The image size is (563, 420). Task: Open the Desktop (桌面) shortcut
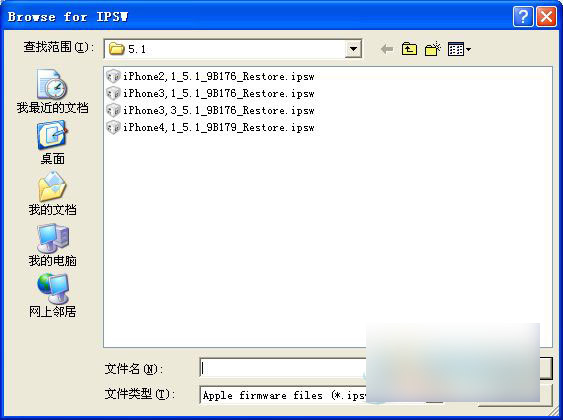(x=52, y=143)
